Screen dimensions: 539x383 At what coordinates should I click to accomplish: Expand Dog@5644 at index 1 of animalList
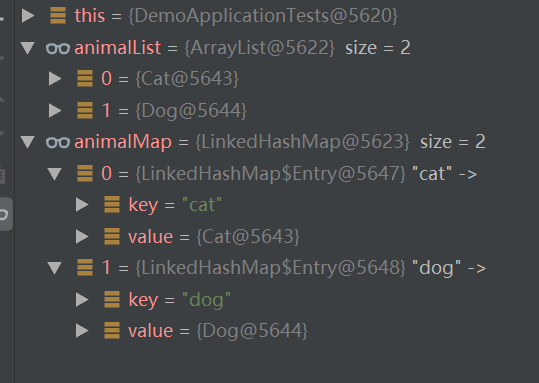[55, 111]
